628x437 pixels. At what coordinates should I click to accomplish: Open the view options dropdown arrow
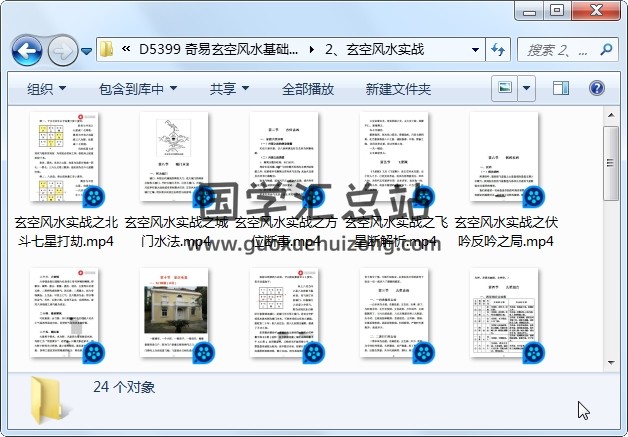527,88
